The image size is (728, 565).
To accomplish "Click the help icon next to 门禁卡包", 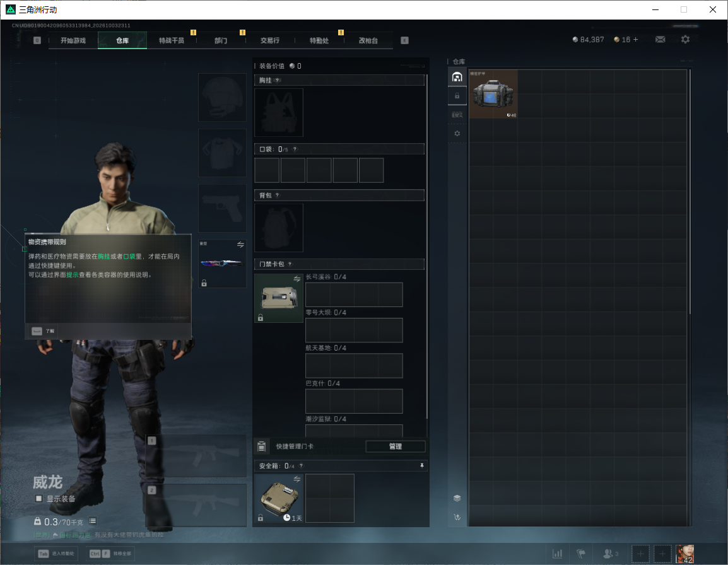I will pyautogui.click(x=290, y=264).
